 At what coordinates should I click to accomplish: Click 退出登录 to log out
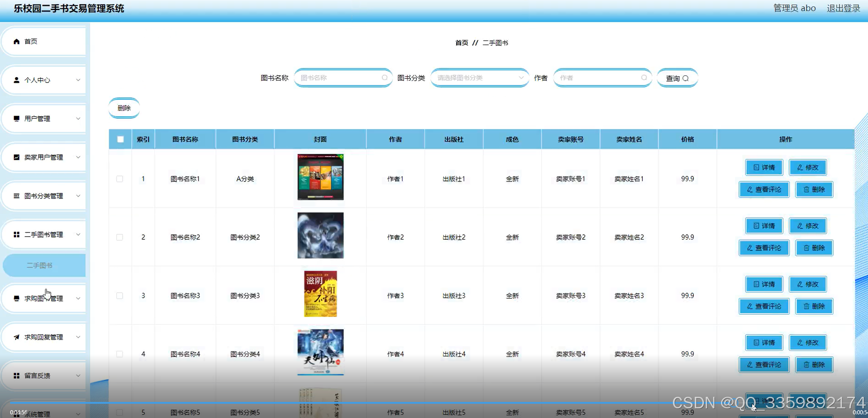click(843, 8)
